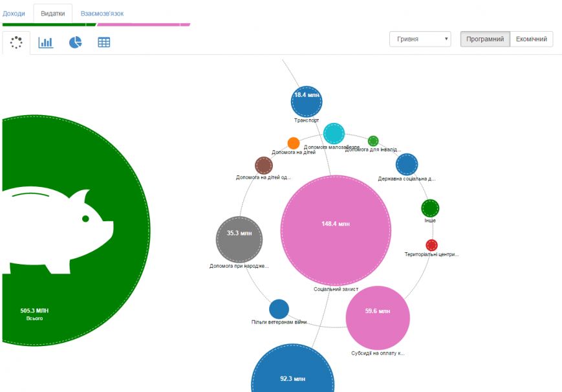Image resolution: width=562 pixels, height=392 pixels.
Task: Switch to the table view icon
Action: point(104,42)
